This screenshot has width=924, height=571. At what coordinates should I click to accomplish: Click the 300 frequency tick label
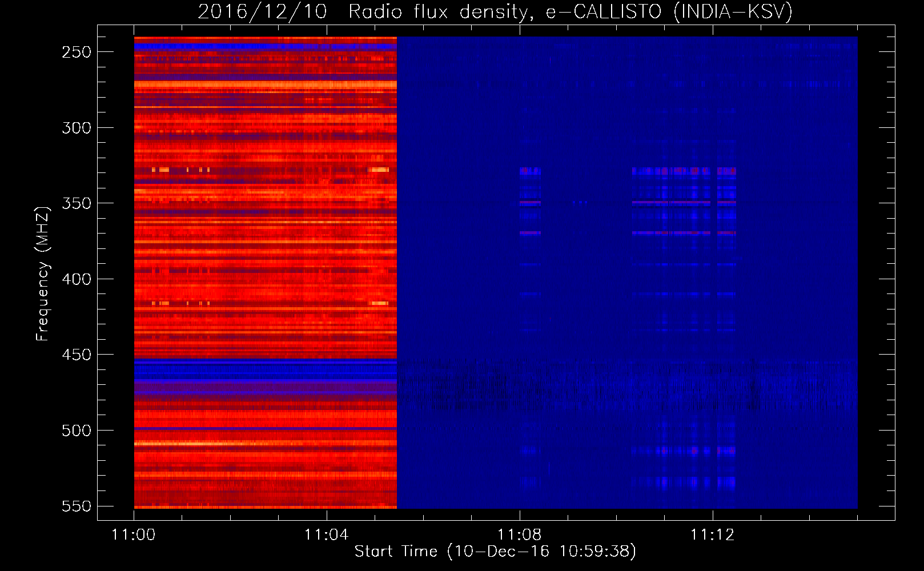77,128
